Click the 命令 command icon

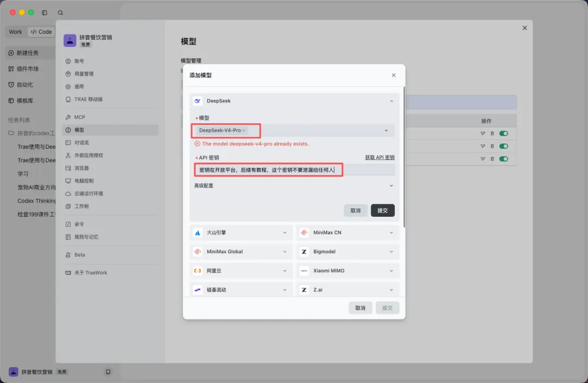coord(68,224)
